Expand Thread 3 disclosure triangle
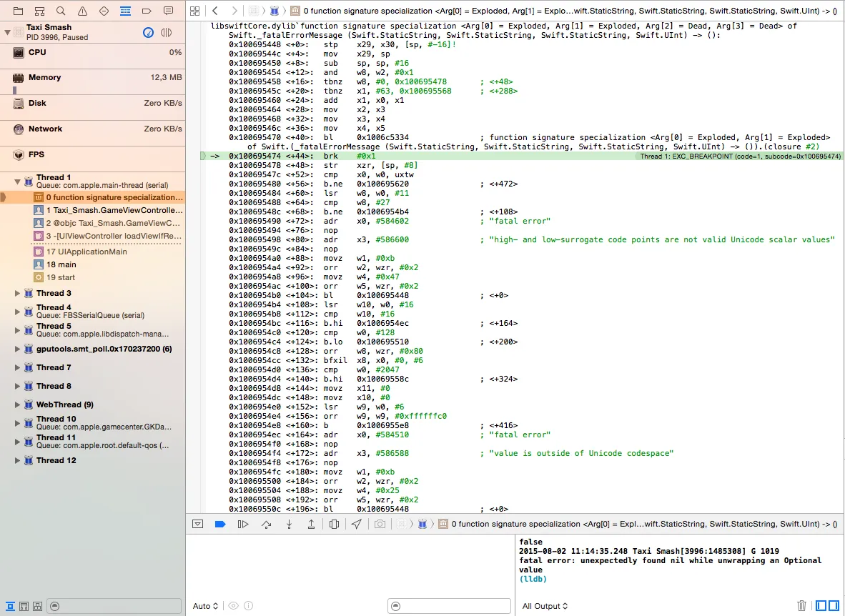845x616 pixels. pyautogui.click(x=18, y=293)
